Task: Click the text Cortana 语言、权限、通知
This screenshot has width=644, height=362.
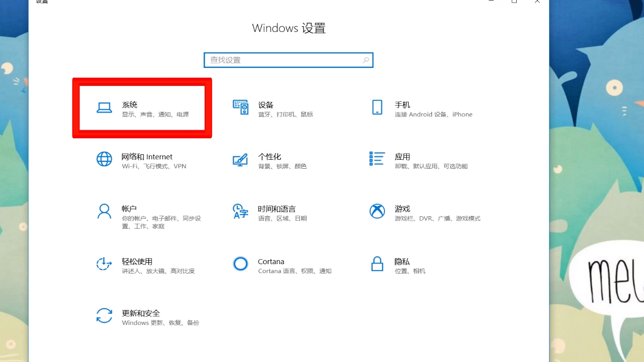Action: click(295, 271)
